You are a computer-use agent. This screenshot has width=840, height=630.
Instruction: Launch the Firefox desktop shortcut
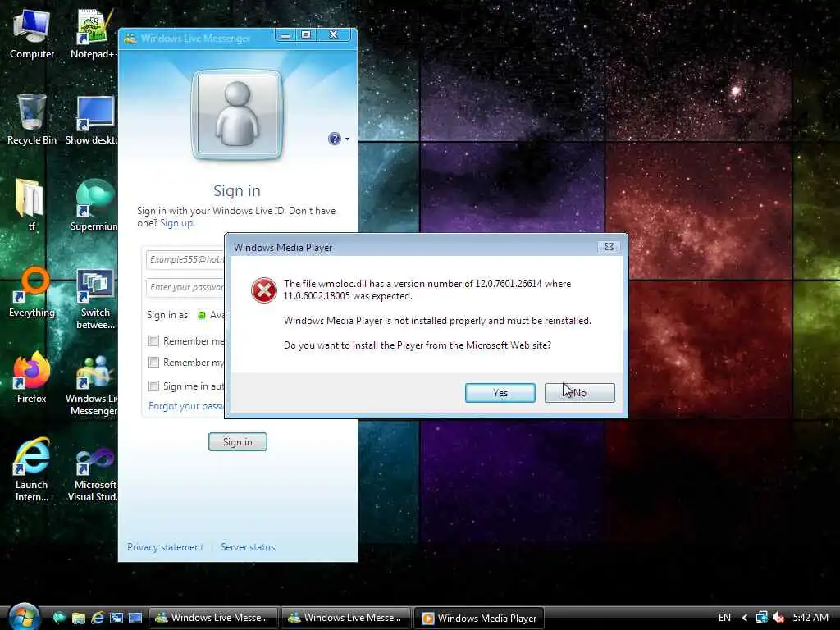[32, 377]
